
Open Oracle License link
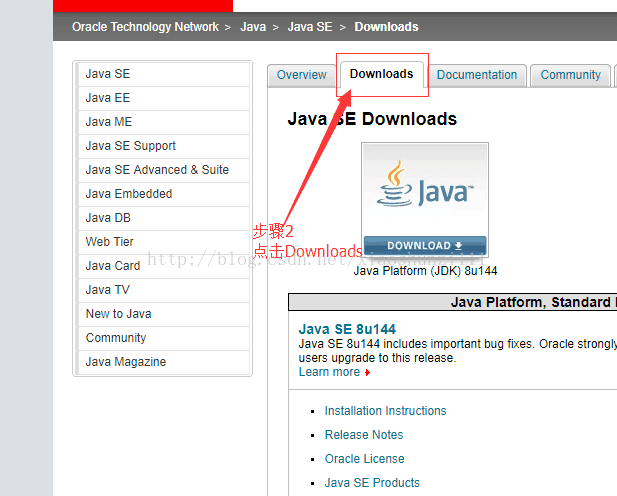pyautogui.click(x=364, y=459)
